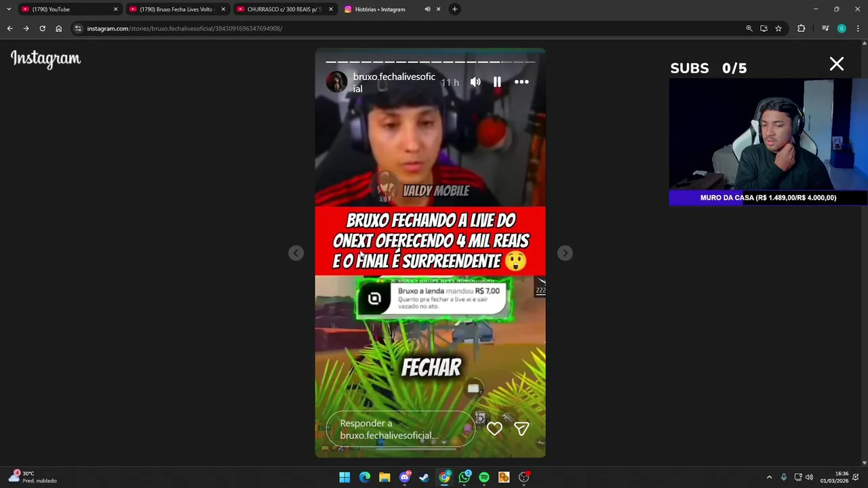Go back in browser history
Screen dimensions: 868x488
9,28
